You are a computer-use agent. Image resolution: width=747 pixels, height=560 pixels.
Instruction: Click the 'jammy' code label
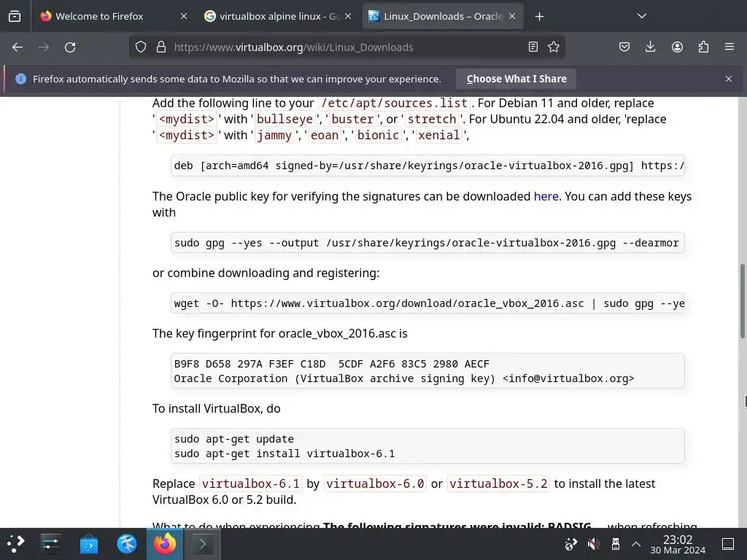pos(274,135)
